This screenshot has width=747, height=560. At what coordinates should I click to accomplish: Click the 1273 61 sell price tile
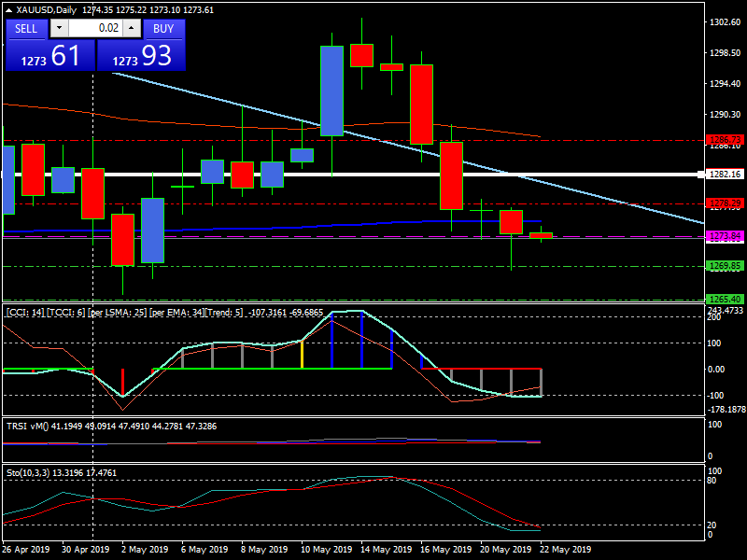click(49, 56)
